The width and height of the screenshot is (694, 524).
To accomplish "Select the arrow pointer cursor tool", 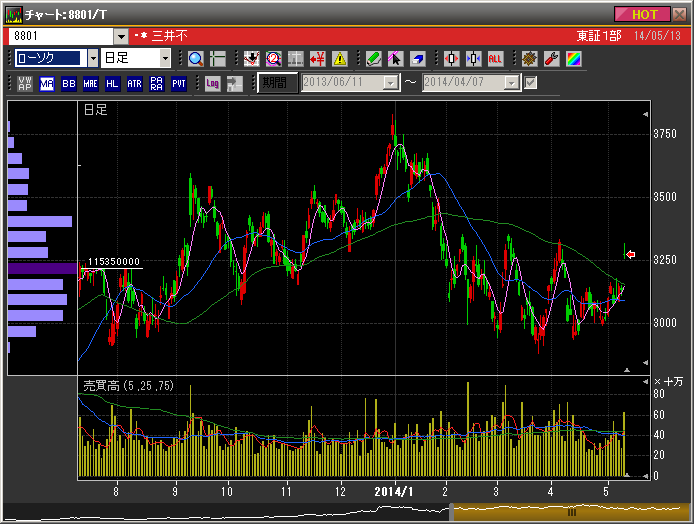I will (x=396, y=58).
